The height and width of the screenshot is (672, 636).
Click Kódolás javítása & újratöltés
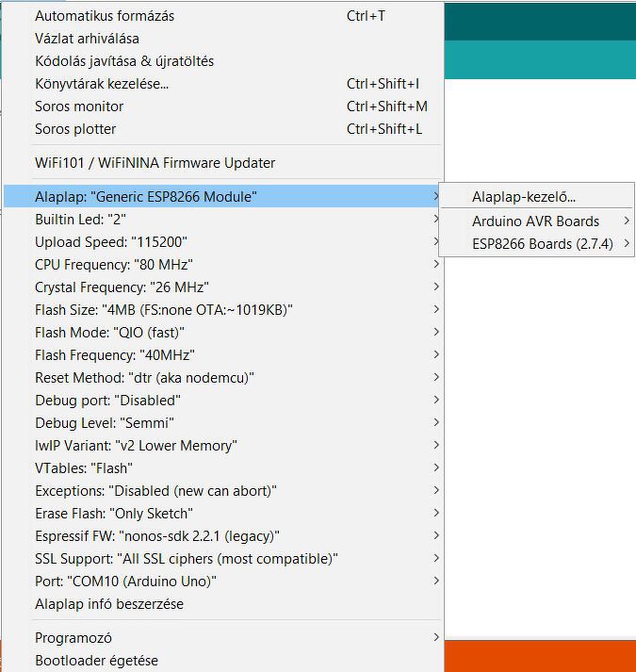[124, 61]
